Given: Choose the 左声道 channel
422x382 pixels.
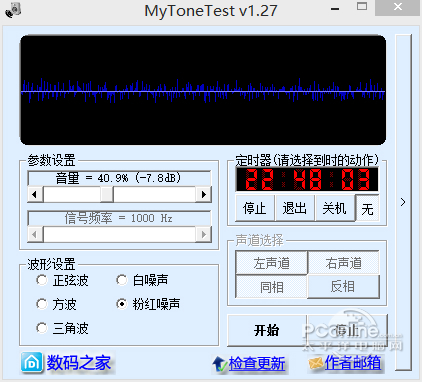Looking at the screenshot, I should [271, 263].
